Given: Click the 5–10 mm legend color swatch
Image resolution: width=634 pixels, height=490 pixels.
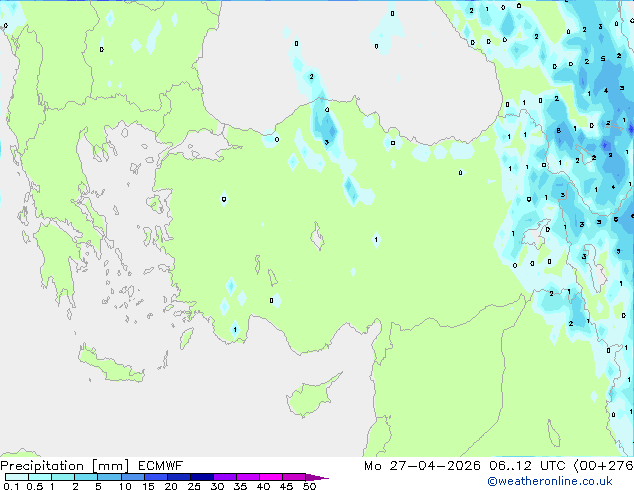Looking at the screenshot, I should [110, 477].
